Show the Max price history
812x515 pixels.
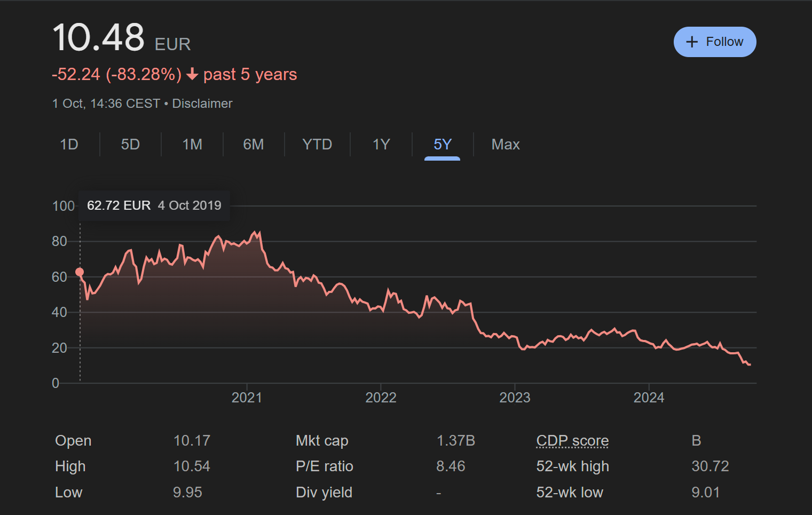[506, 145]
